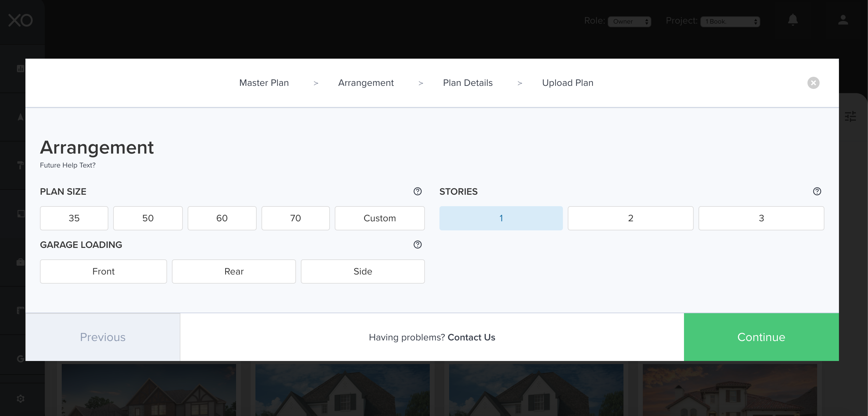Jump to Upload Plan step
868x416 pixels.
[567, 83]
